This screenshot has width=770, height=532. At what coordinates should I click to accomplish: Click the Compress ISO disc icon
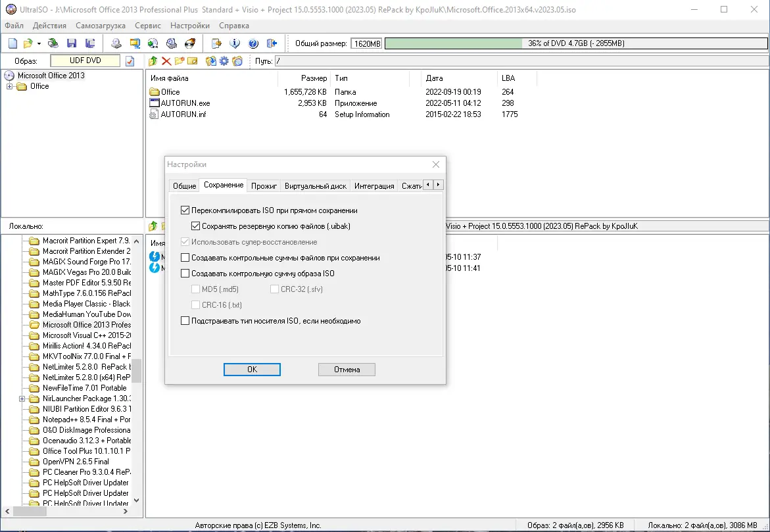pos(153,43)
